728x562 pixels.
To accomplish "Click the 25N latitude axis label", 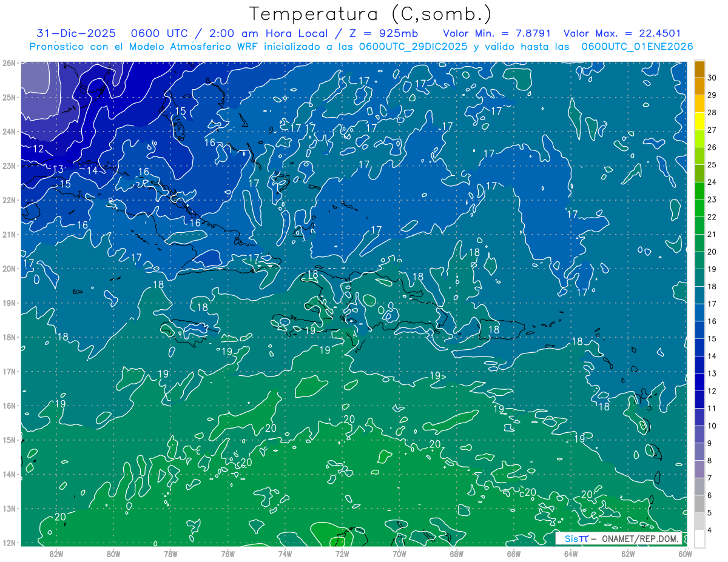I will [x=8, y=97].
